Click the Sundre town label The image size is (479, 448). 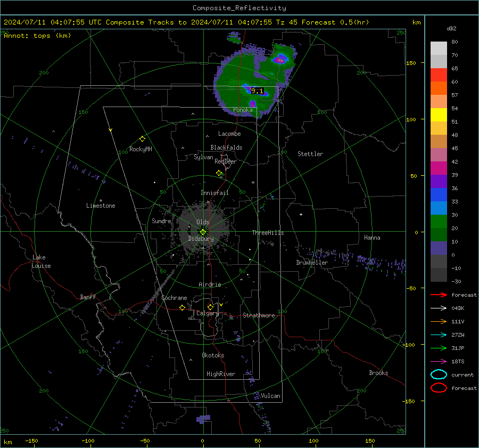(161, 221)
